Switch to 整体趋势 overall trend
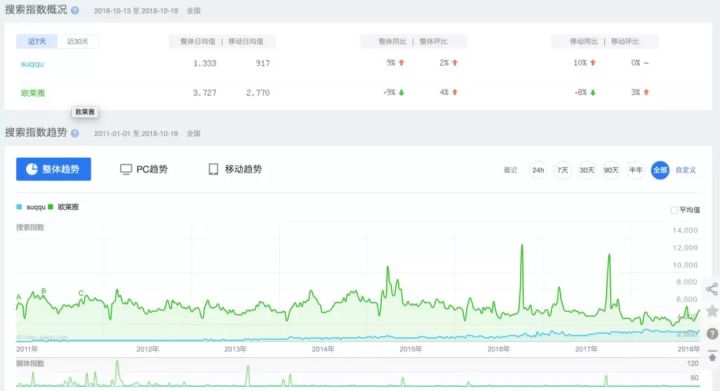Image resolution: width=720 pixels, height=391 pixels. pyautogui.click(x=53, y=169)
